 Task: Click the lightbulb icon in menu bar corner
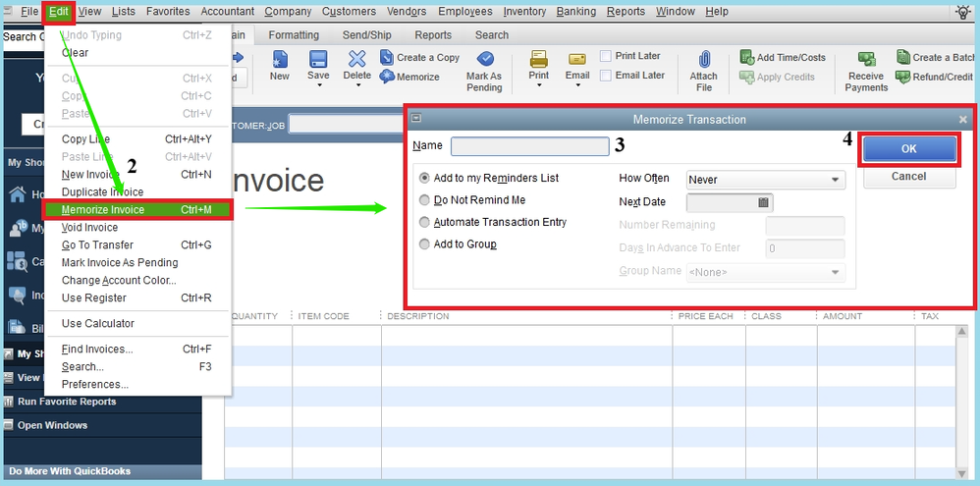coord(963,11)
